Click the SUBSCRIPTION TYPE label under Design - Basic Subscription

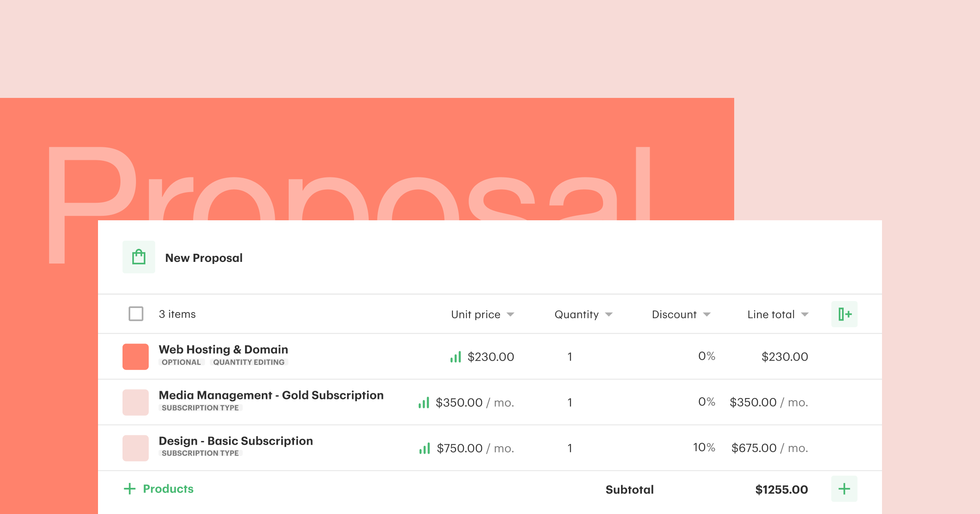(200, 453)
